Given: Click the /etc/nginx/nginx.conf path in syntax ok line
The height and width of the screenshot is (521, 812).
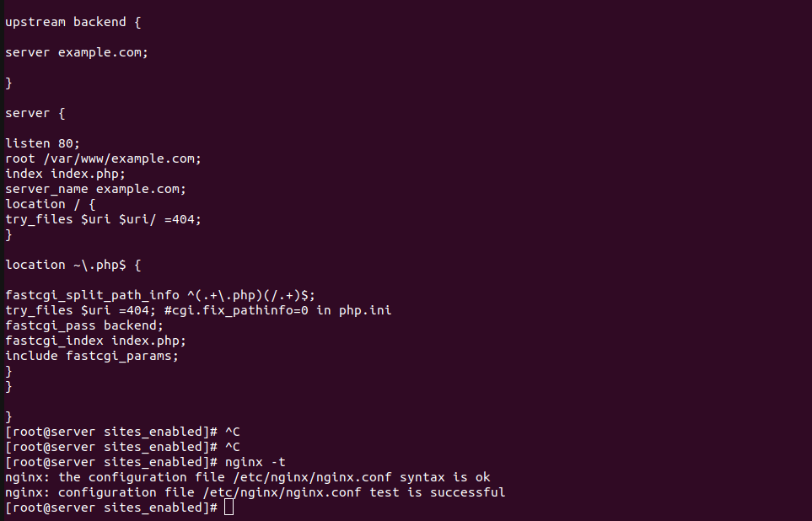Looking at the screenshot, I should point(312,477).
